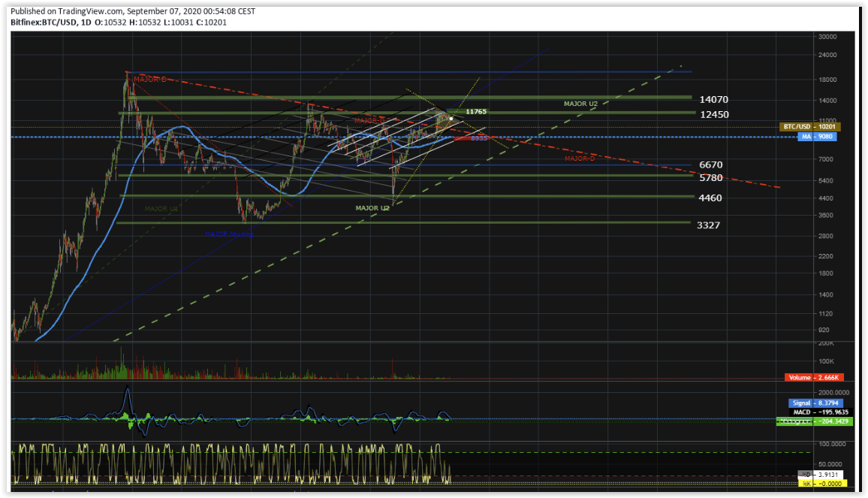
Task: Select the 12450 level annotation
Action: point(713,114)
